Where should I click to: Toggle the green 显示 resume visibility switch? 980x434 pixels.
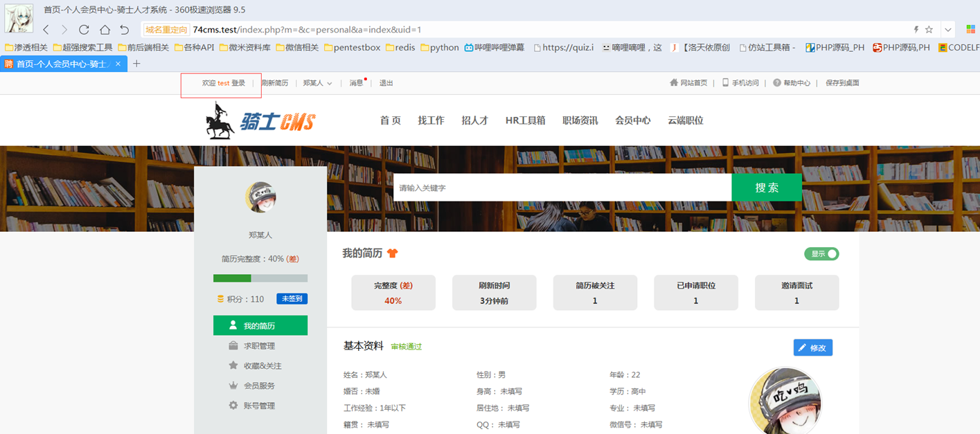(x=821, y=254)
